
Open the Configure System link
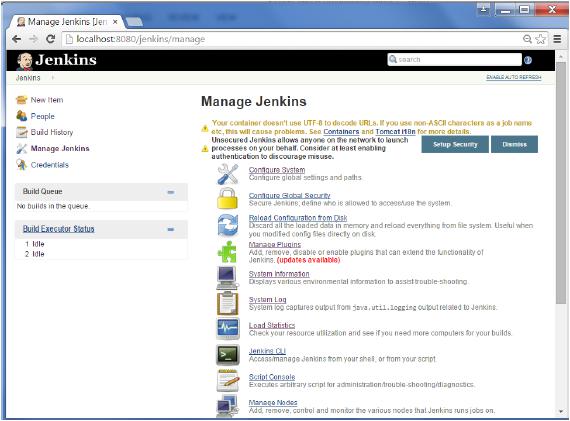277,170
